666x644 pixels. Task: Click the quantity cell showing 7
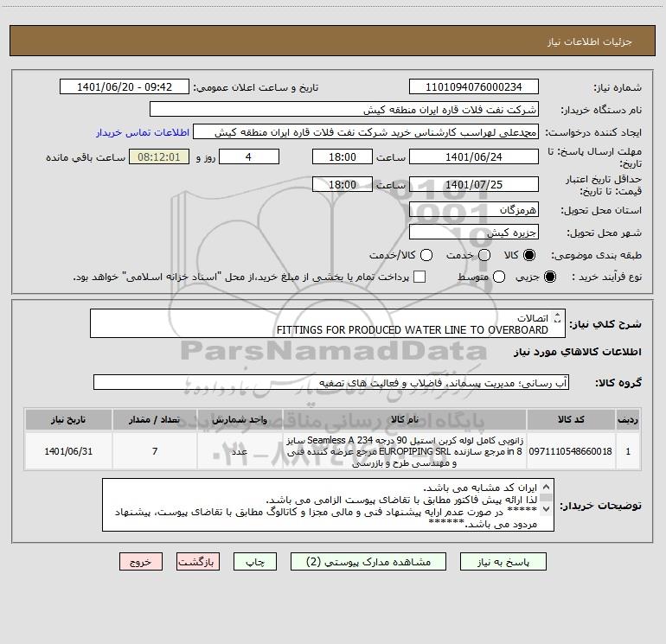pyautogui.click(x=155, y=451)
